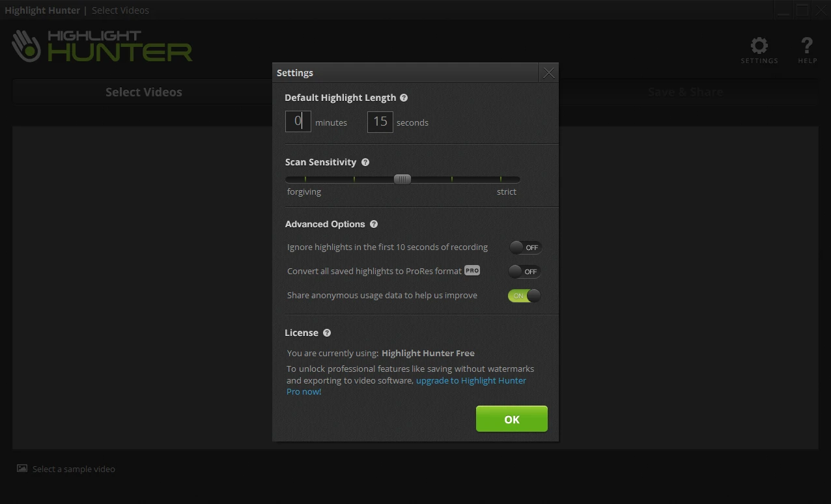
Task: Confirm settings with the OK button
Action: click(512, 419)
